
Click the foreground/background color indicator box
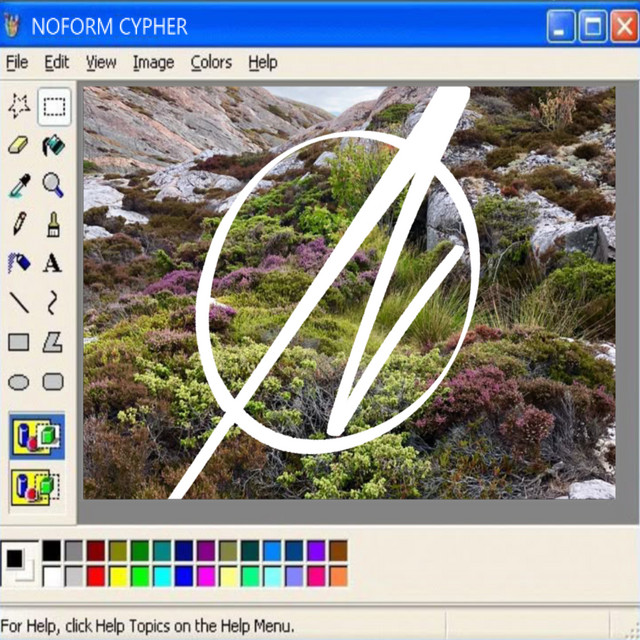(18, 562)
